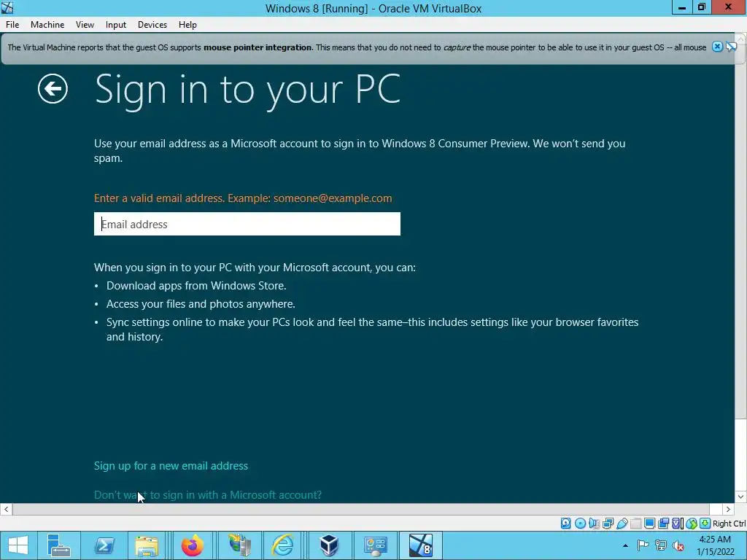Launch Internet Explorer from the taskbar
The width and height of the screenshot is (747, 560).
tap(283, 545)
